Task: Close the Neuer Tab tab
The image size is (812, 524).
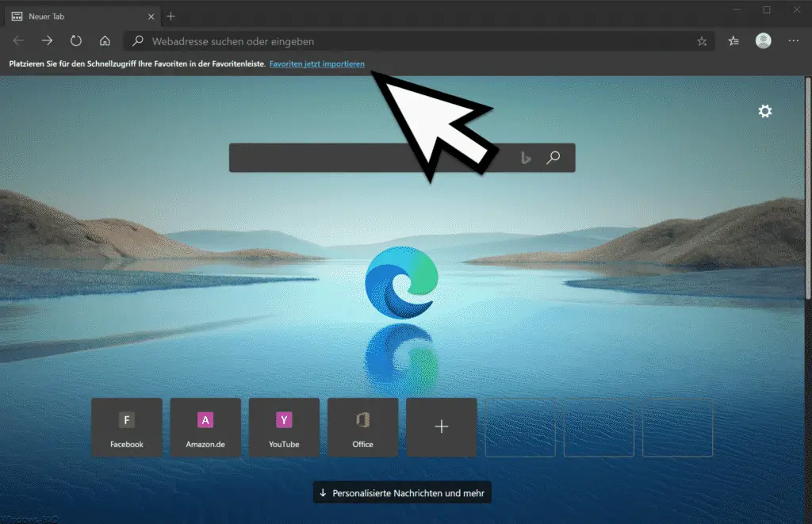Action: click(x=151, y=17)
